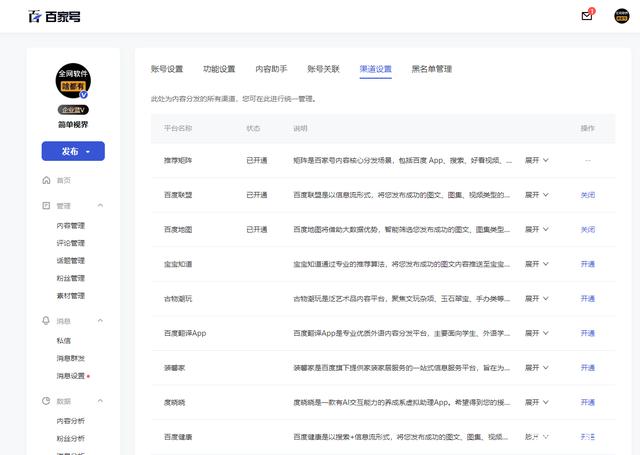Screen dimensions: 640x455
Task: Click the 管理 section icon
Action: (46, 205)
